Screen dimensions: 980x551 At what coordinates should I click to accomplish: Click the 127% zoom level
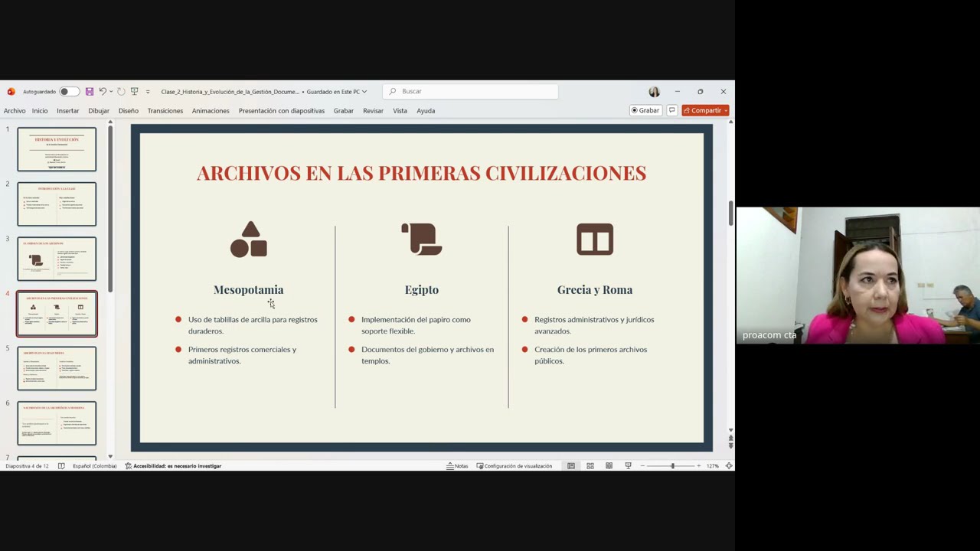pos(712,466)
